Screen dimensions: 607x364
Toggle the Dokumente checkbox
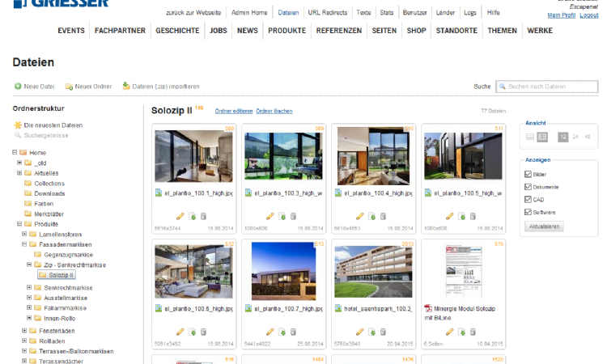pyautogui.click(x=528, y=187)
